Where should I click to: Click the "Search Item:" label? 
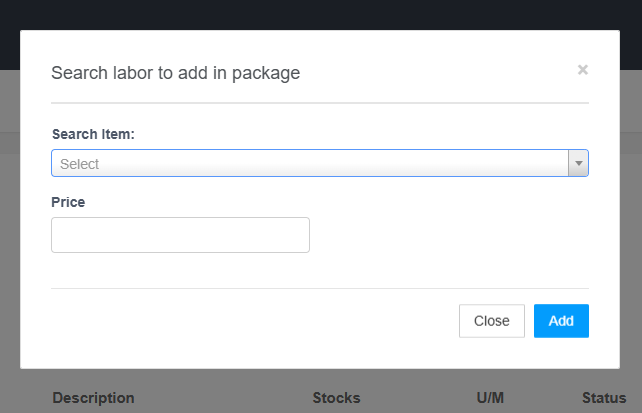coord(93,134)
